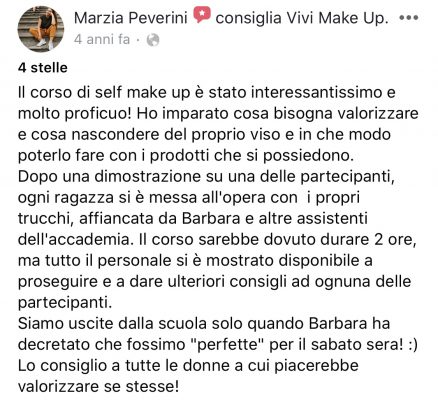The width and height of the screenshot is (438, 400).
Task: Click the line starting 'Dopo una dimostrazione'
Action: click(x=206, y=177)
